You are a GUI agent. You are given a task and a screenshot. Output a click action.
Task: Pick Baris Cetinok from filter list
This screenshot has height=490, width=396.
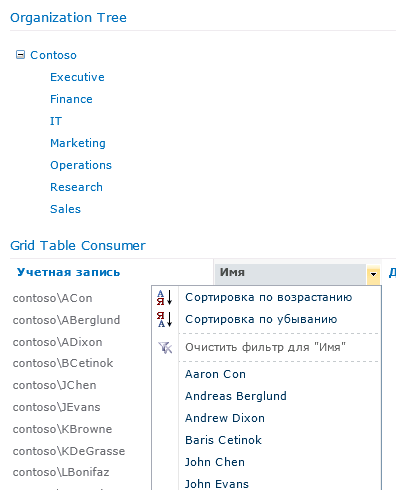[x=223, y=440]
